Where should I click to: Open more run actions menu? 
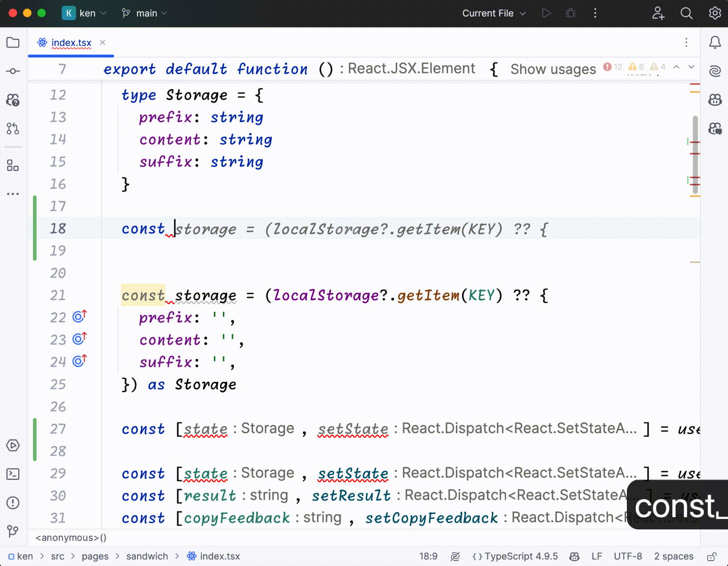(595, 13)
